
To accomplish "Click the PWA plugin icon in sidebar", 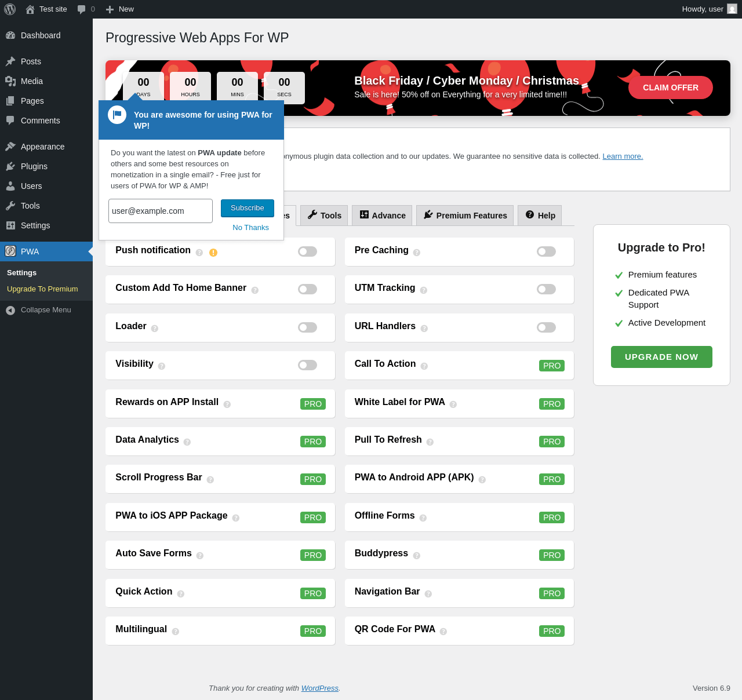I will tap(10, 251).
